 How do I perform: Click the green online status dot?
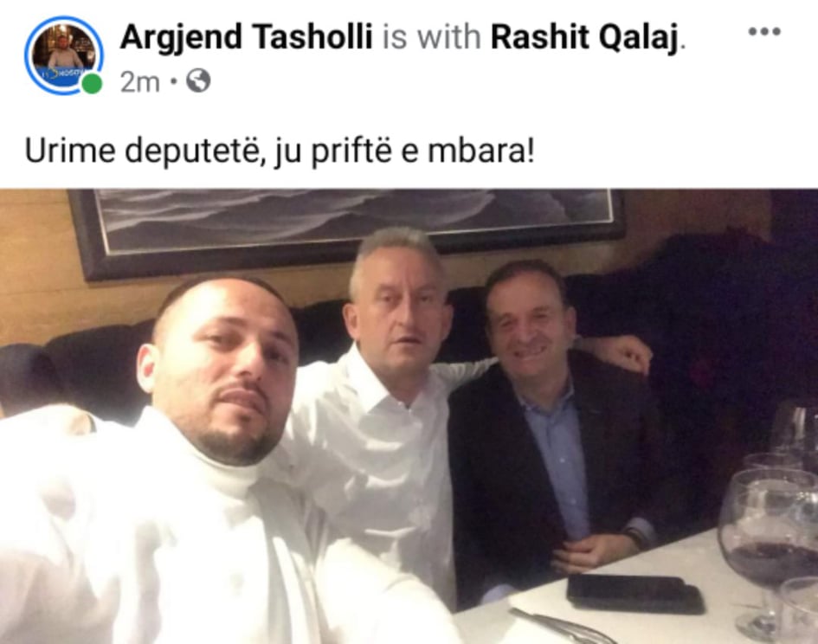(92, 84)
